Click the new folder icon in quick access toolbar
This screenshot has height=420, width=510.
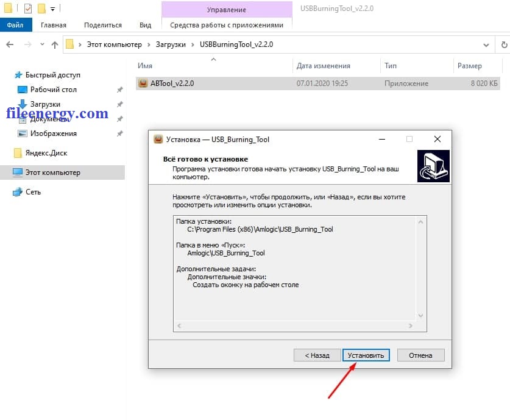point(41,8)
